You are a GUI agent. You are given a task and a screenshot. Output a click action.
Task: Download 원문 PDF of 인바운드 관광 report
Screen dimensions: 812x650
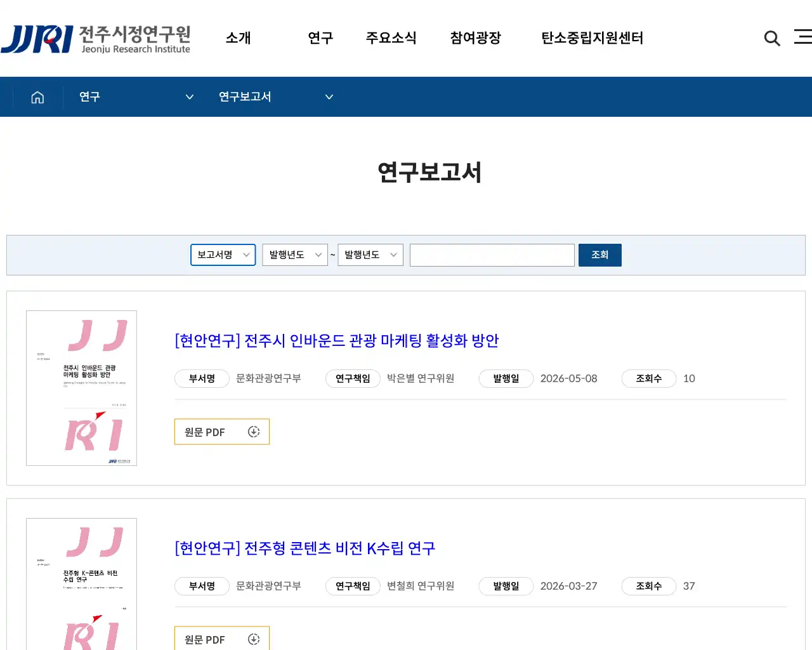click(222, 432)
